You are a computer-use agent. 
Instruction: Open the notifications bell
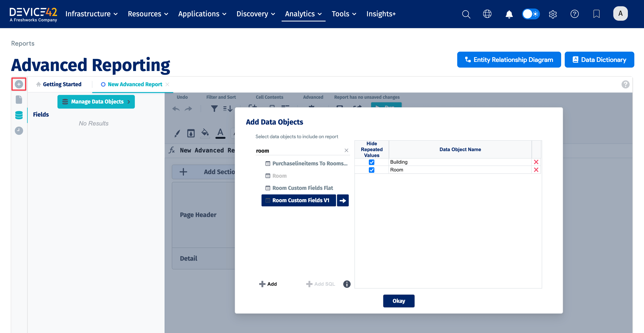click(509, 14)
